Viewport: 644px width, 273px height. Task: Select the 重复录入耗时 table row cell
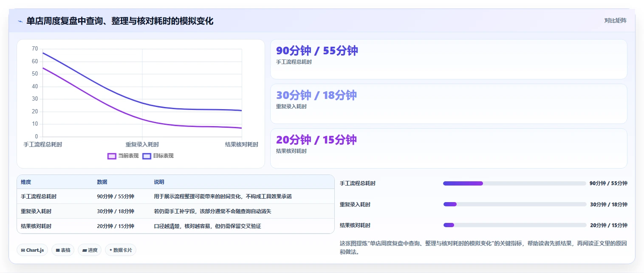click(36, 211)
